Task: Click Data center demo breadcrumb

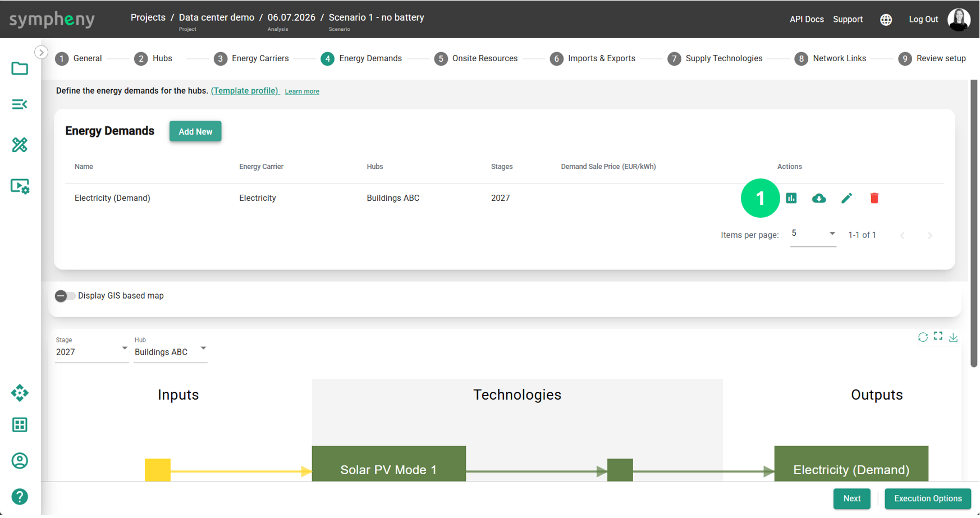Action: (217, 17)
